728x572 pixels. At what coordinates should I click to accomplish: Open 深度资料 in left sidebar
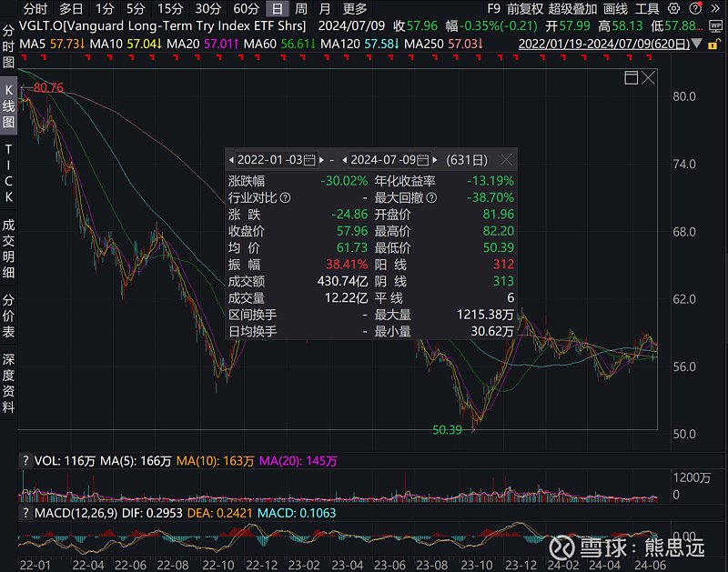8,383
